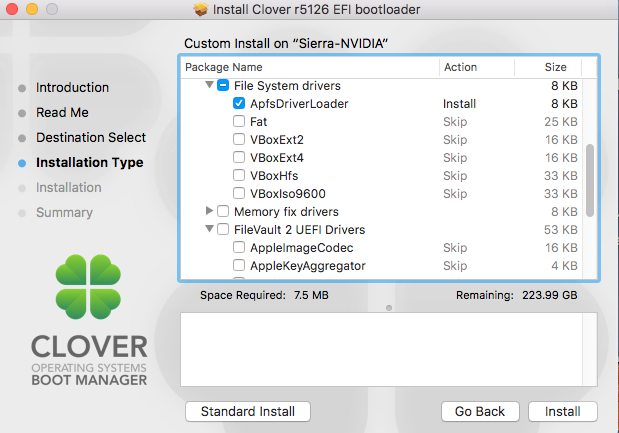The width and height of the screenshot is (619, 433).
Task: Select the Read Me step
Action: 62,112
